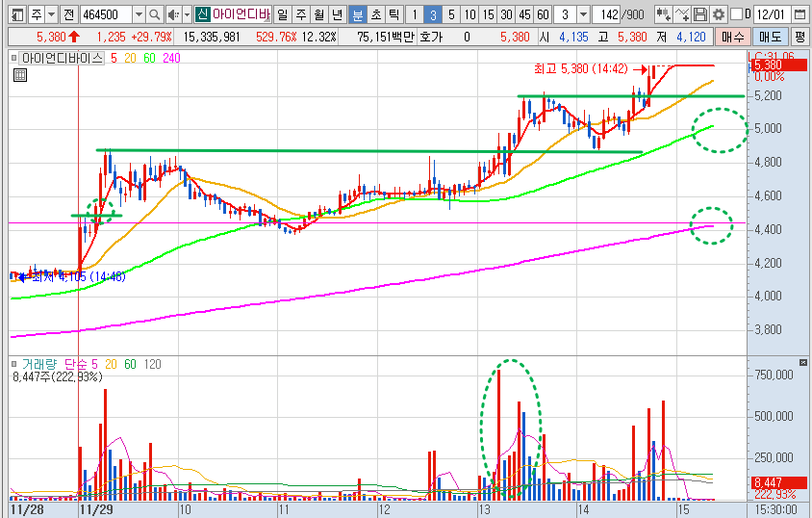Click the 11/29 date label on time axis
The image size is (812, 518).
click(97, 509)
